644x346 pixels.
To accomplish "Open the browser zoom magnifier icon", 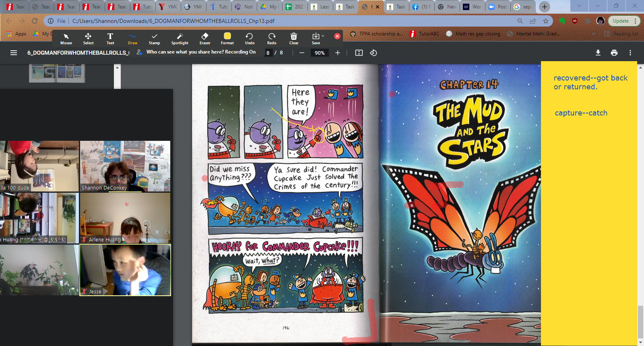I will (x=520, y=21).
